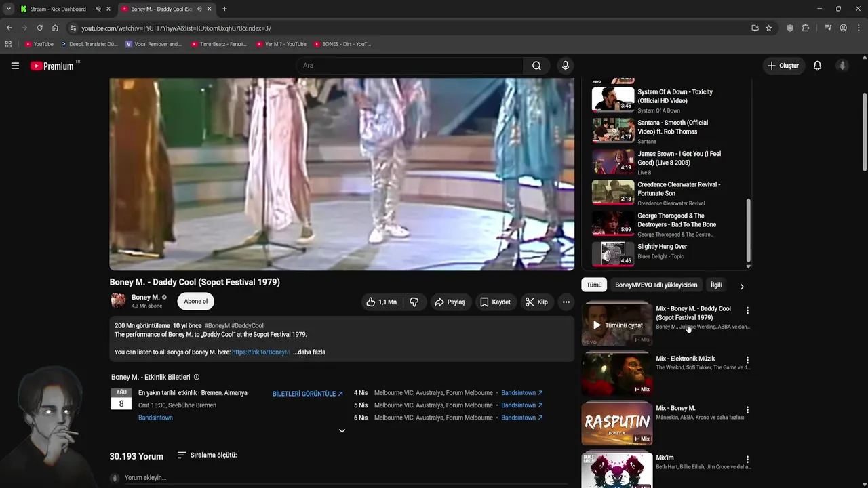Expand more event dates chevron
This screenshot has height=488, width=868.
(x=342, y=431)
